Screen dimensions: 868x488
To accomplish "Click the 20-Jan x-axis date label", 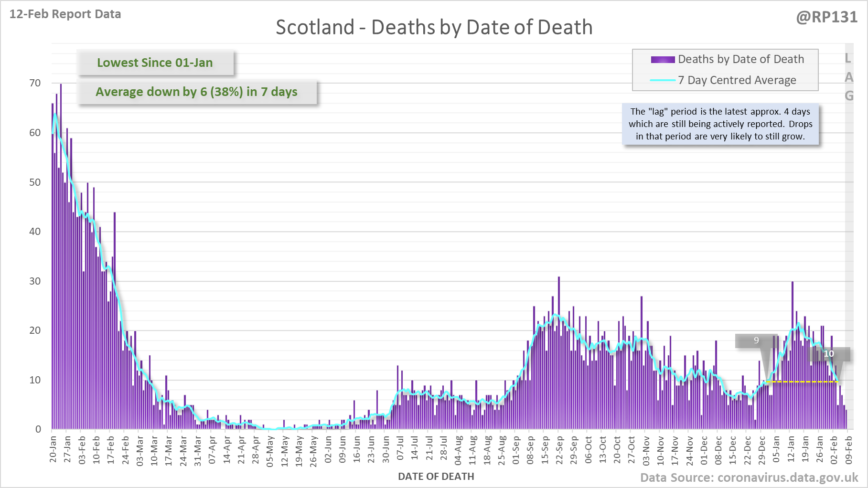I will (53, 449).
